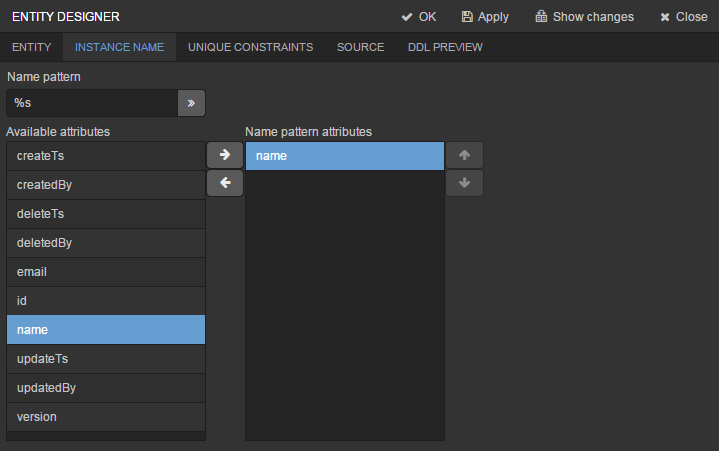
Task: Select createTs in available attributes
Action: point(106,156)
